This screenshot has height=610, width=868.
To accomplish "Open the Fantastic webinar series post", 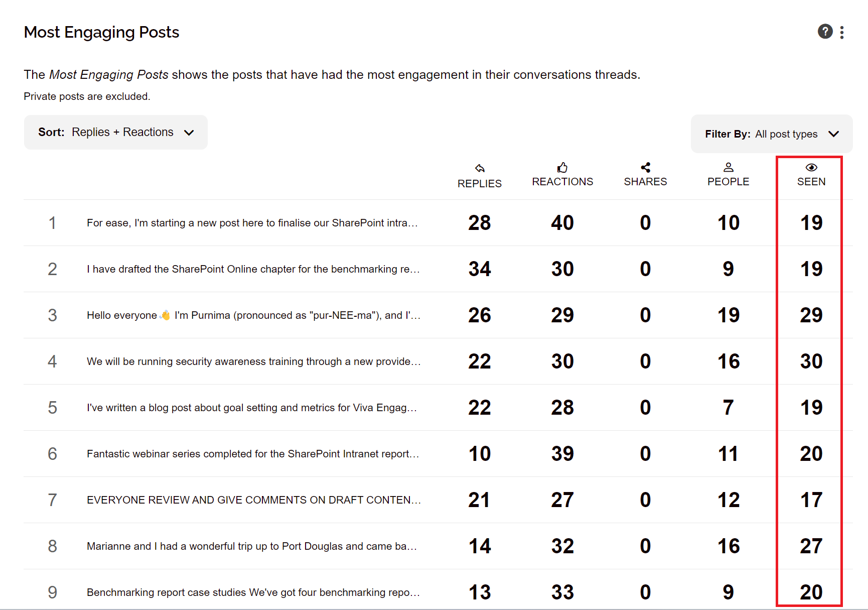I will click(x=253, y=454).
